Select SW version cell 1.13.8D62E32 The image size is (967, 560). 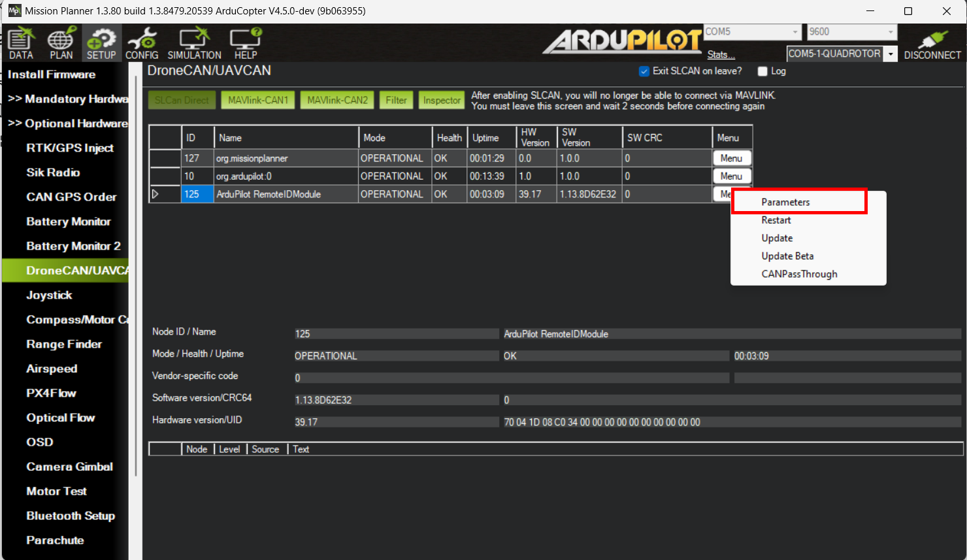tap(589, 194)
